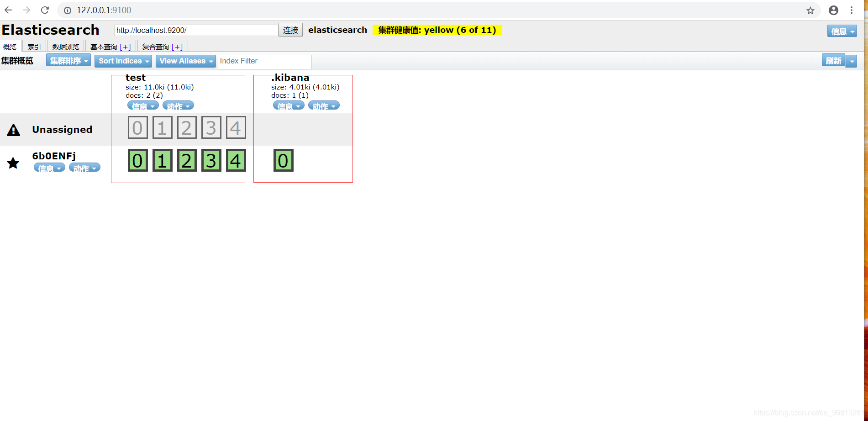The width and height of the screenshot is (868, 421).
Task: Click the Unassigned warning triangle icon
Action: pyautogui.click(x=14, y=130)
